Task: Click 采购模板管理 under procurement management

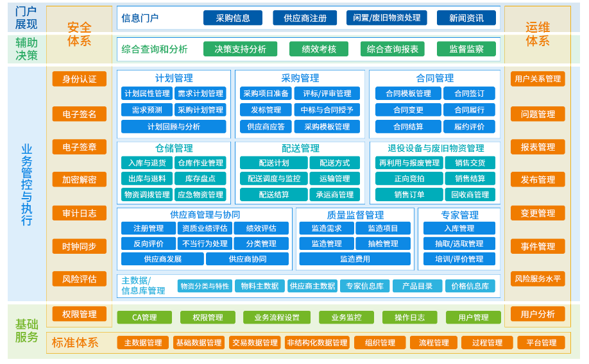Action: pyautogui.click(x=327, y=127)
